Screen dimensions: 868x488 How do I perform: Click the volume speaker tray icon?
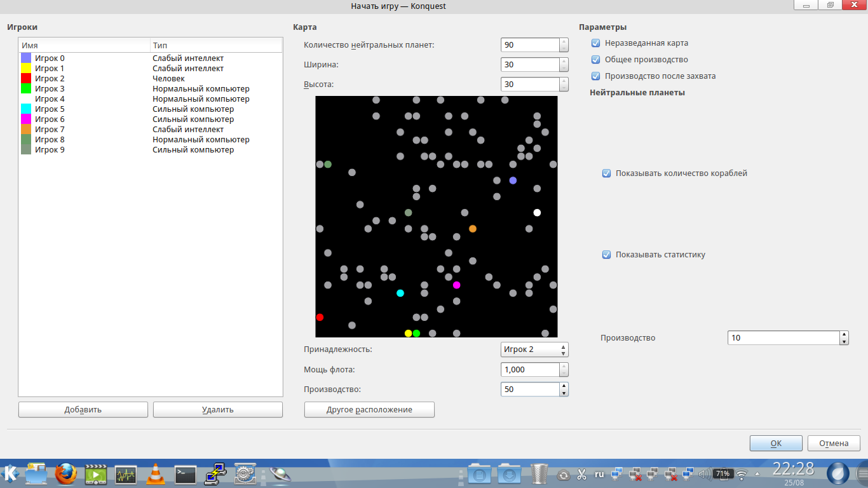(x=704, y=475)
